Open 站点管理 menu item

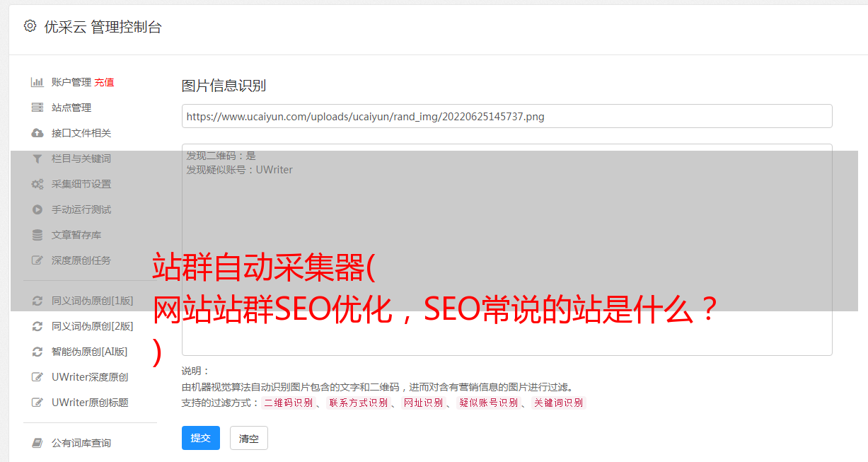point(71,108)
